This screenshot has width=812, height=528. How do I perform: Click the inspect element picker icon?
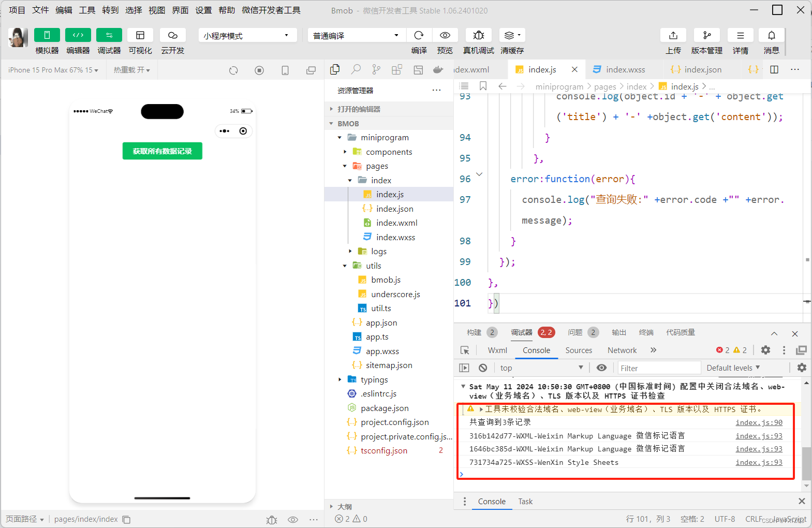point(465,350)
